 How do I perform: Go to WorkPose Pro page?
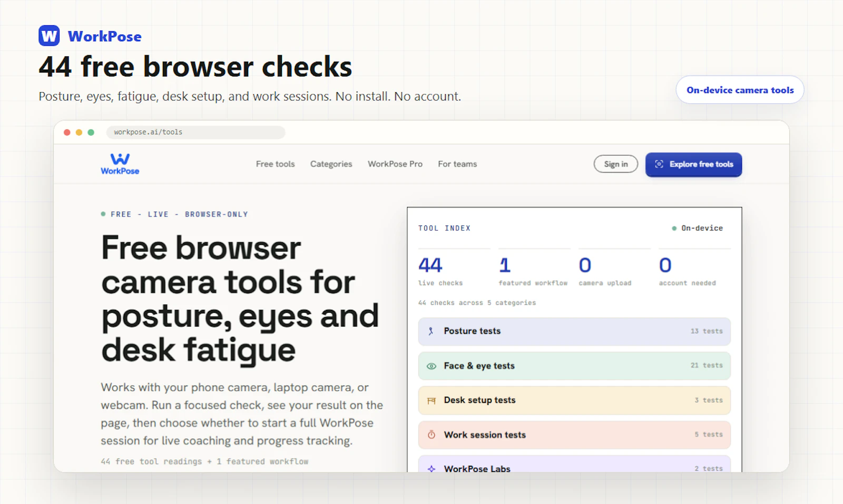[395, 164]
